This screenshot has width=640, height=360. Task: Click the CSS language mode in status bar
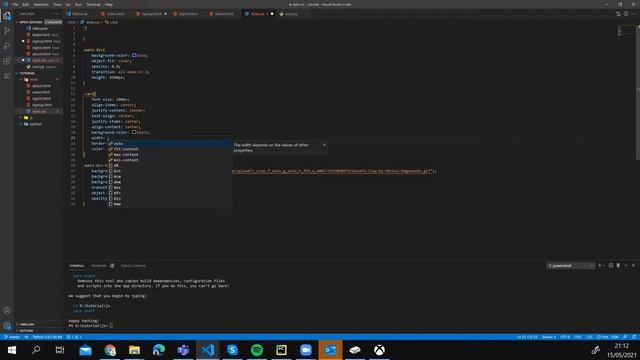pyautogui.click(x=589, y=337)
